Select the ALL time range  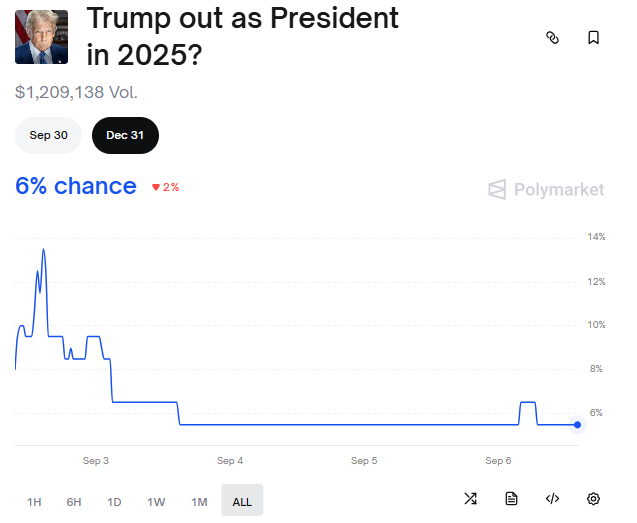242,501
